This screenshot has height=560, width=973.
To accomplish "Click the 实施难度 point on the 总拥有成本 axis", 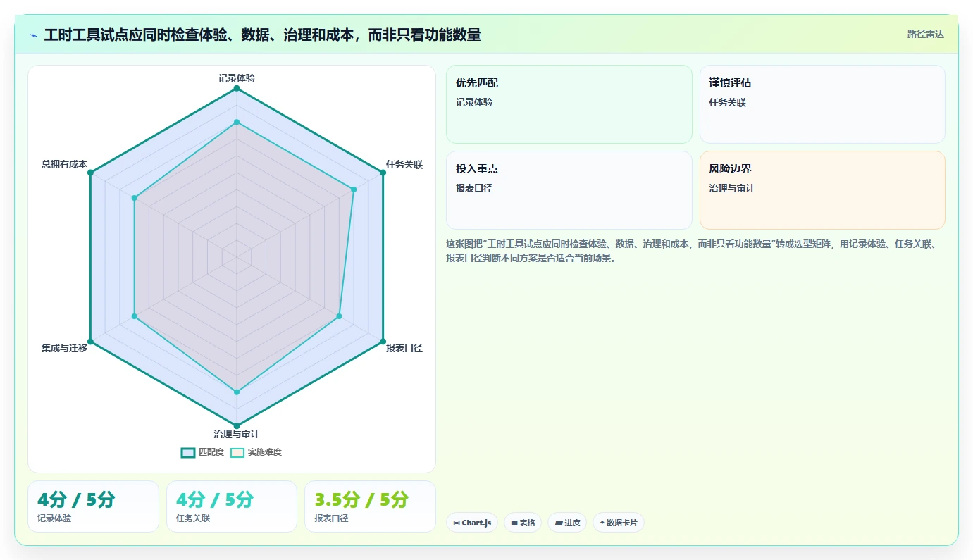I will (135, 198).
